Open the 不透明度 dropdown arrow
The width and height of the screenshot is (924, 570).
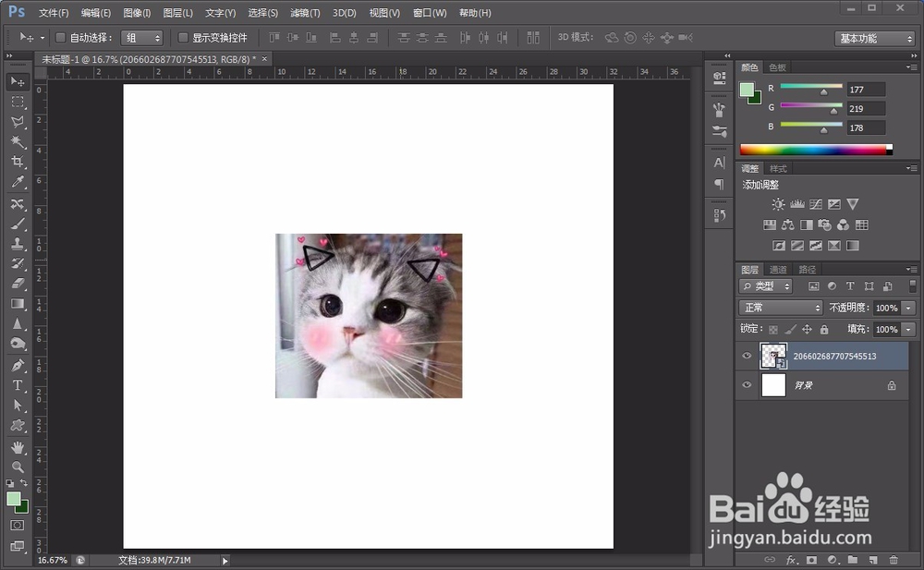pos(908,308)
